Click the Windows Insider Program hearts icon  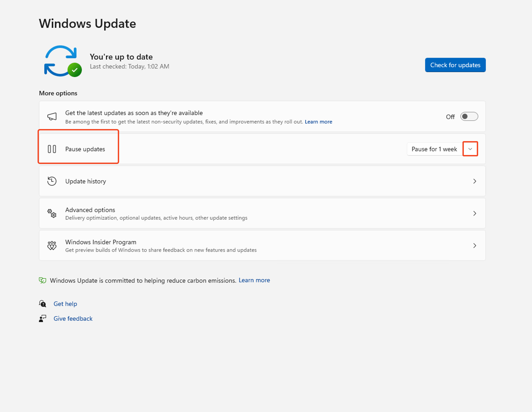[x=52, y=246]
